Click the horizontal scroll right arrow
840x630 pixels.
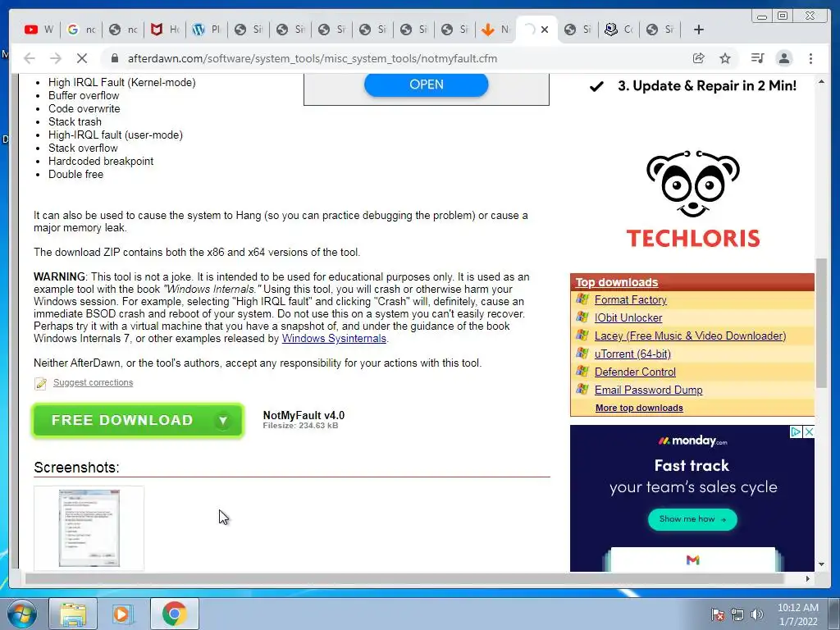point(808,578)
